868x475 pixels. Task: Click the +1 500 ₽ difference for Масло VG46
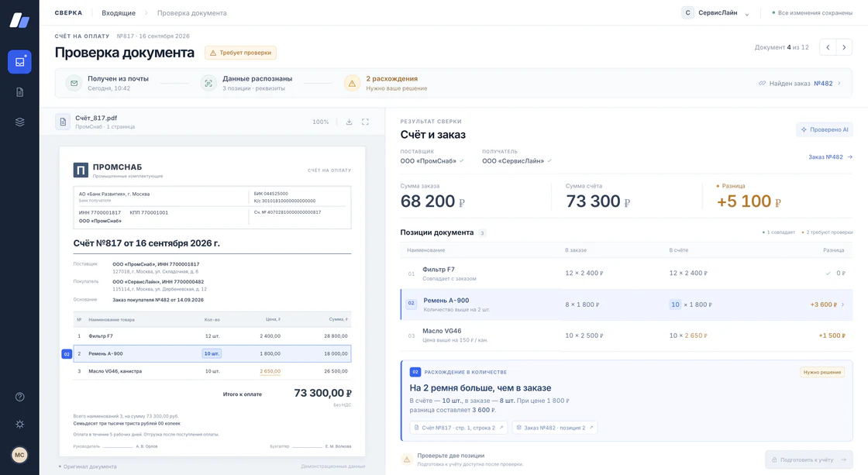click(832, 336)
